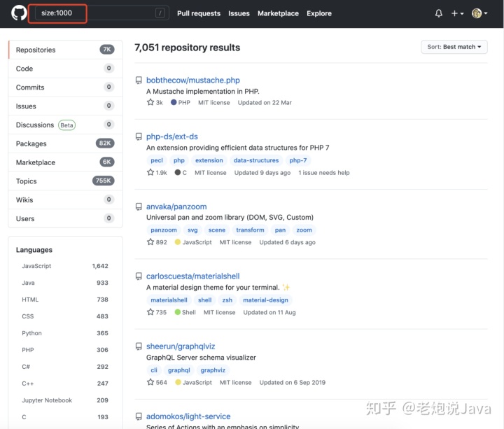The height and width of the screenshot is (429, 504).
Task: Open Marketplace in the top navigation
Action: point(278,13)
